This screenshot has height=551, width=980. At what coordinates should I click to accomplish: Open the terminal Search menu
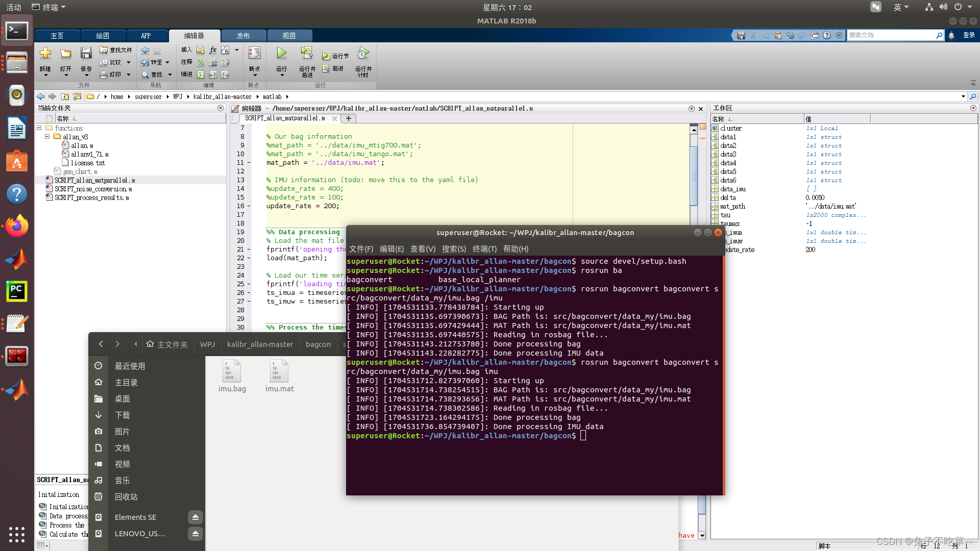coord(454,249)
